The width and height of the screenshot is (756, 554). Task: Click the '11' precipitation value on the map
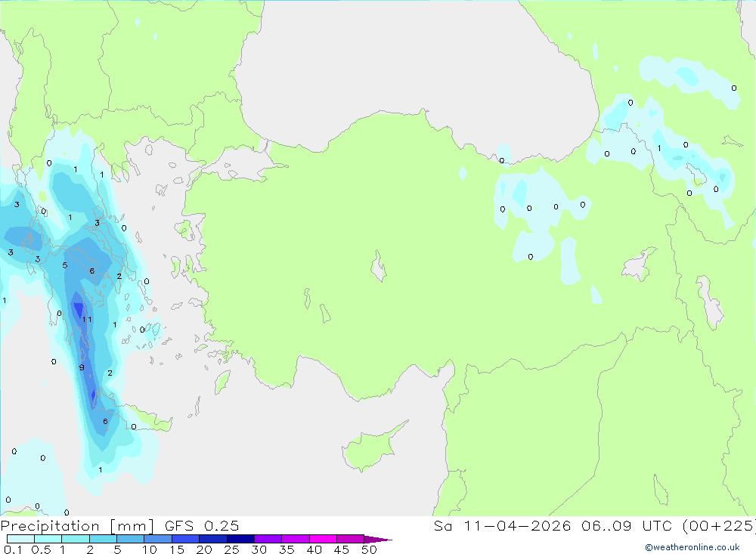click(87, 319)
